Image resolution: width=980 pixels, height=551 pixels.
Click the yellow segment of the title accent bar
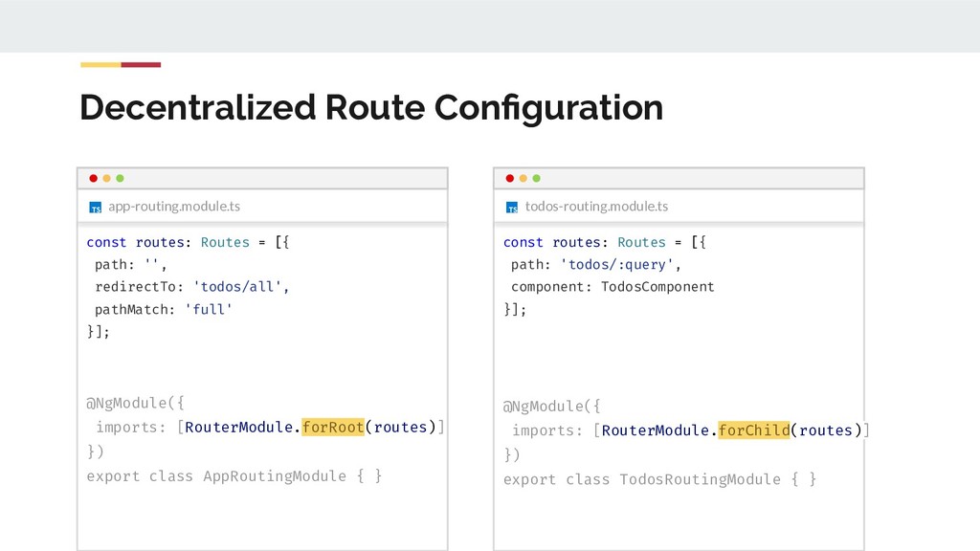[100, 65]
